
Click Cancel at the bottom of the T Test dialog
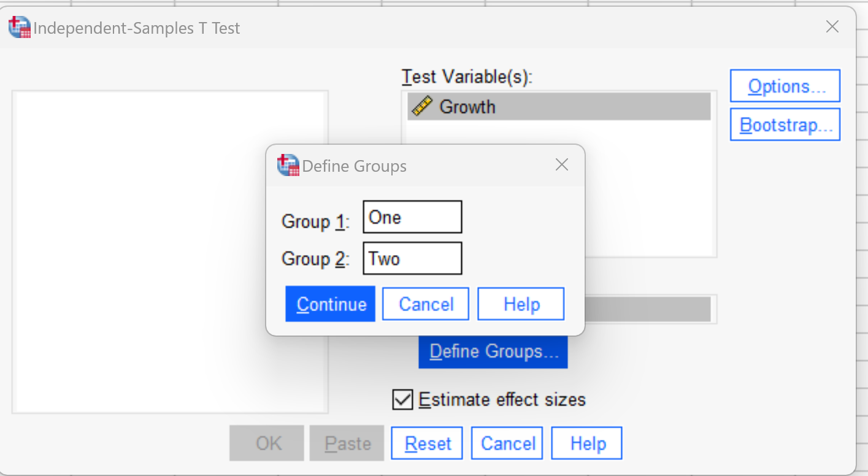click(x=507, y=442)
